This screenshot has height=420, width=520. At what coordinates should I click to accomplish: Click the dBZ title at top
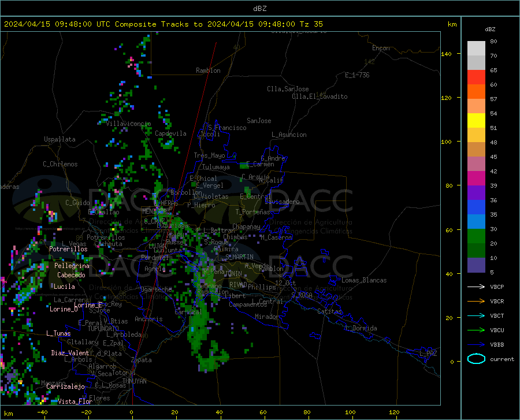pyautogui.click(x=259, y=9)
